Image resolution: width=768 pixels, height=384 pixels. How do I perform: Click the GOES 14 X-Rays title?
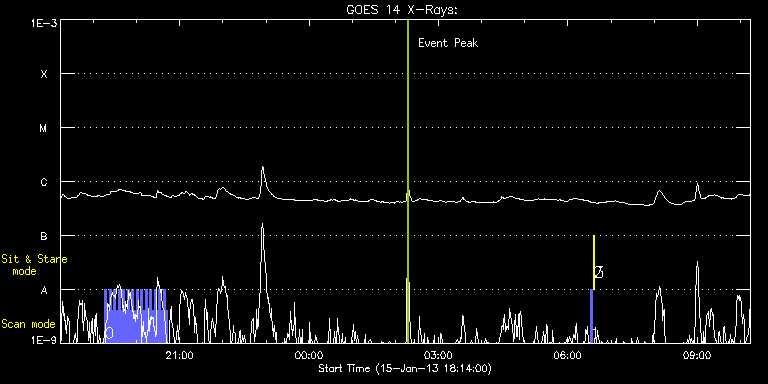[401, 10]
